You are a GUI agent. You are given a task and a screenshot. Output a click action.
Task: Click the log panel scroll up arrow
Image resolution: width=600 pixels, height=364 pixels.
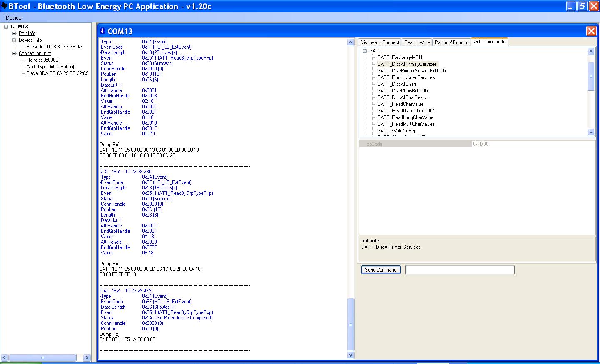click(x=350, y=42)
